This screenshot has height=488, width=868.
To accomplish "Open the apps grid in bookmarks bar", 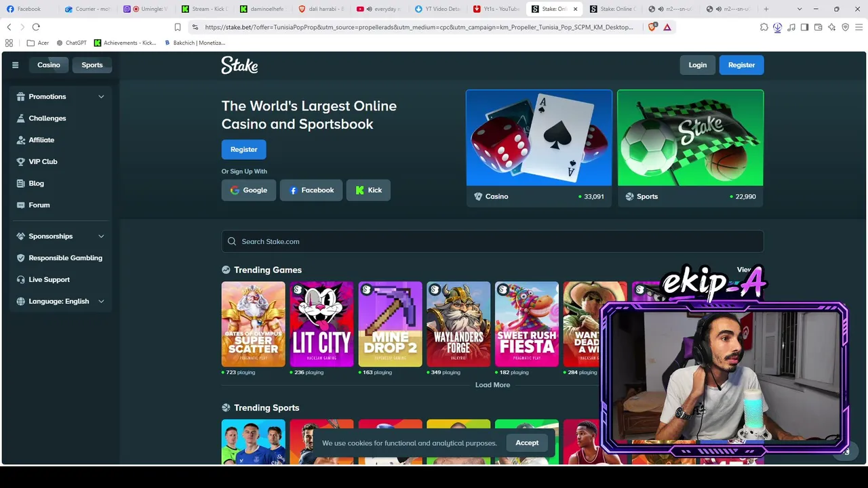I will (x=9, y=43).
